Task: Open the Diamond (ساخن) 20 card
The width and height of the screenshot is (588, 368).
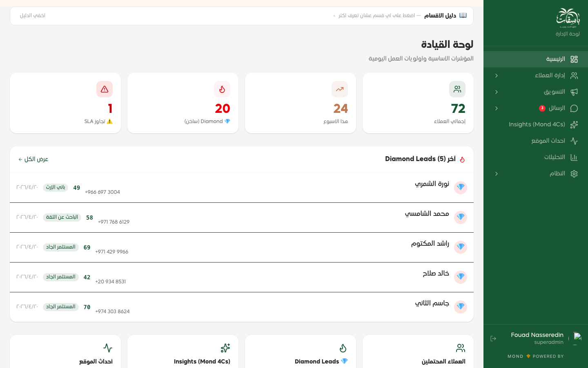Action: click(x=183, y=103)
